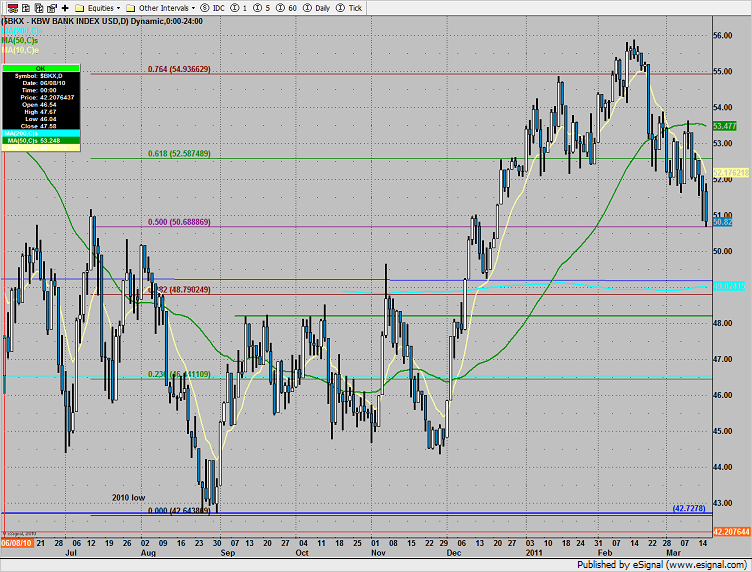The width and height of the screenshot is (752, 572).
Task: Click the MA(50,C)s 53.248 row
Action: pyautogui.click(x=41, y=140)
